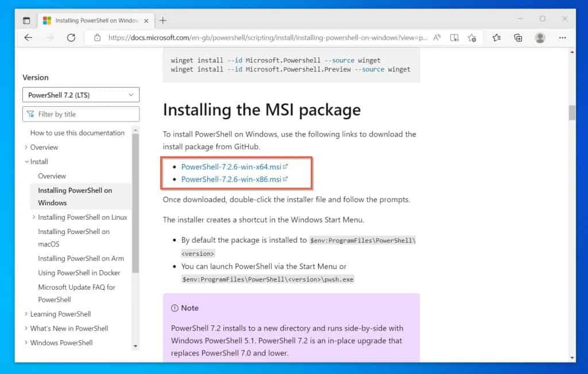This screenshot has width=588, height=374.
Task: Click the page scrollbar up arrow
Action: [x=572, y=52]
